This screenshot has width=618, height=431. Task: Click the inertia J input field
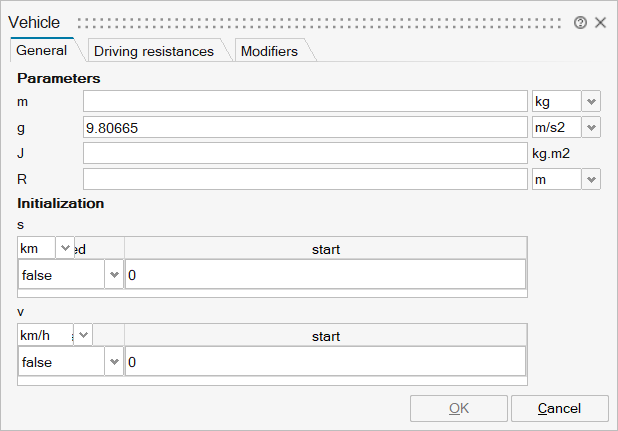point(304,153)
